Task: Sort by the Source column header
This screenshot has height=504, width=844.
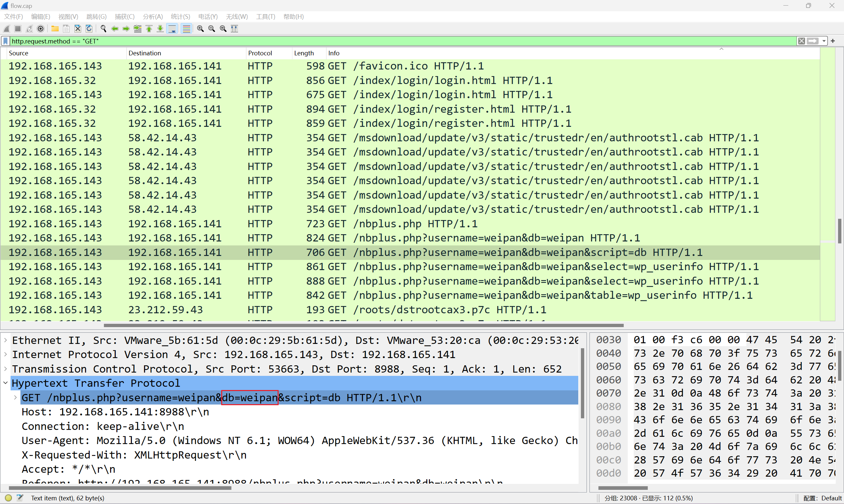Action: pyautogui.click(x=66, y=53)
